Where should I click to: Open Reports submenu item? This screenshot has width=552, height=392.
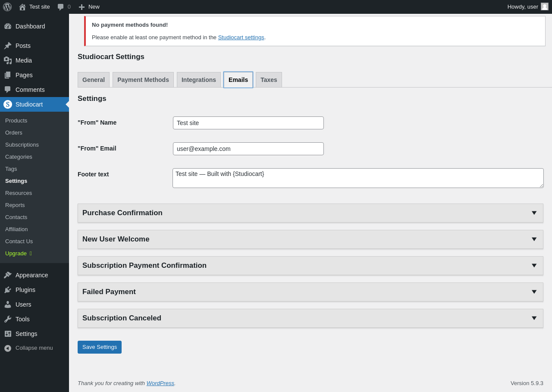(15, 205)
